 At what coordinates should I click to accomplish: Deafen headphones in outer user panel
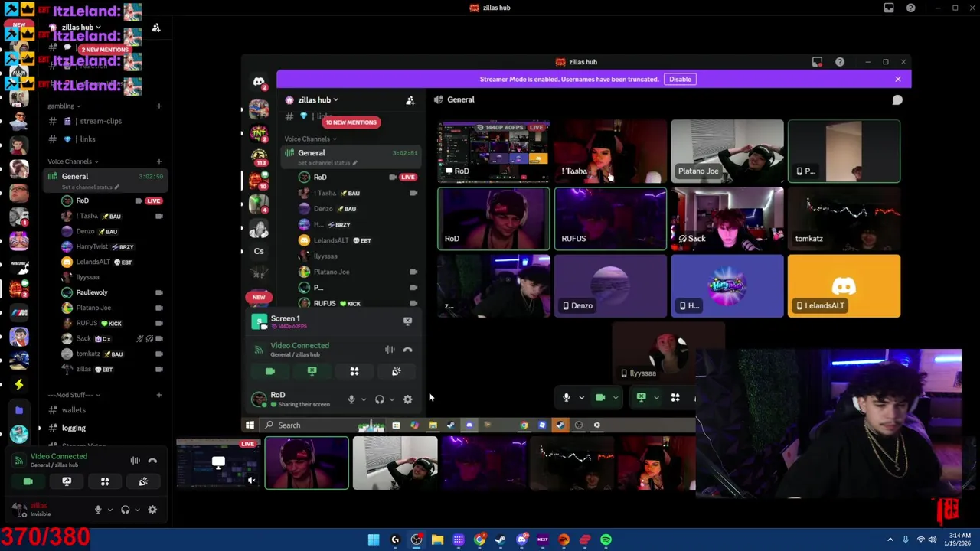(126, 510)
